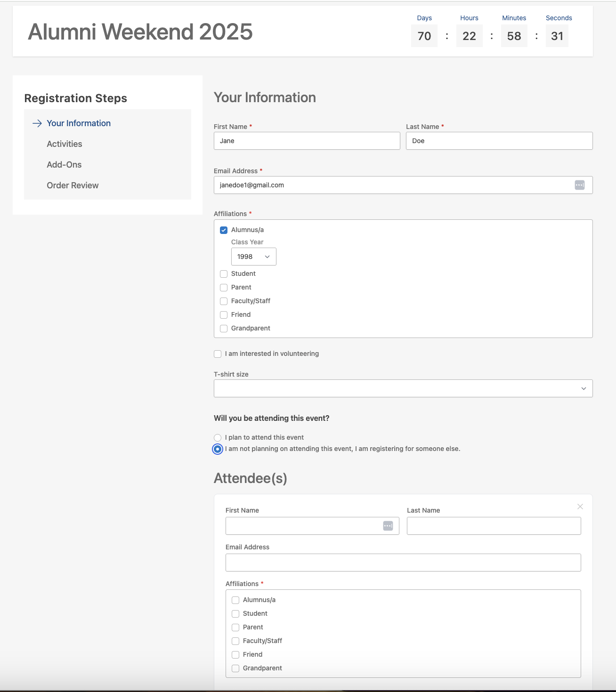Click the Last Name field containing Doe
This screenshot has height=692, width=616.
(x=499, y=140)
